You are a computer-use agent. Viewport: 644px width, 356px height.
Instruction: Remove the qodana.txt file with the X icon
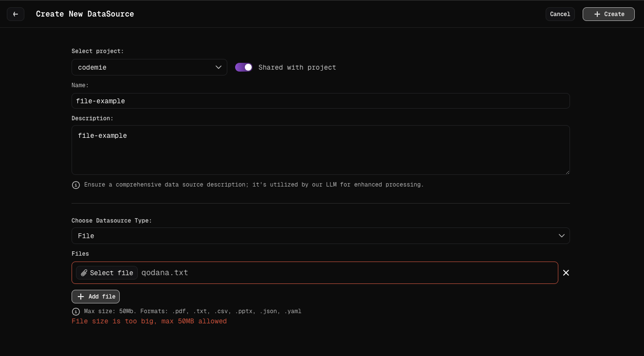coord(566,273)
